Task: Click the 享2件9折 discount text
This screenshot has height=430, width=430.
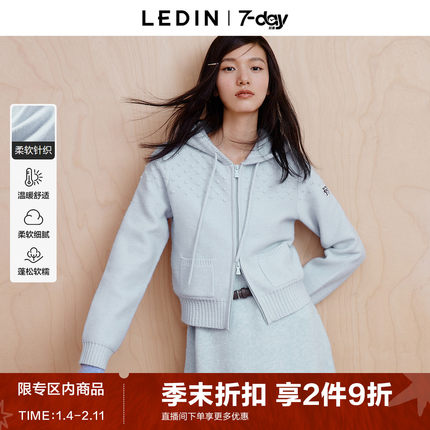Action: [334, 394]
